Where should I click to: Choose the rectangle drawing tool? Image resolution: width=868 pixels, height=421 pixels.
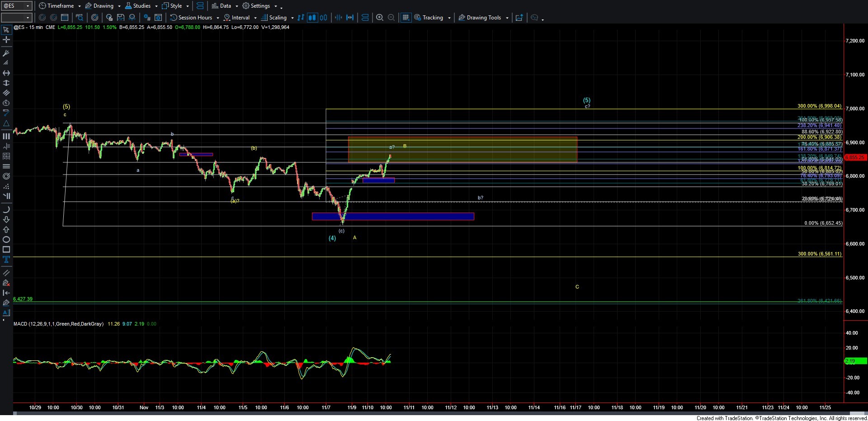click(6, 250)
